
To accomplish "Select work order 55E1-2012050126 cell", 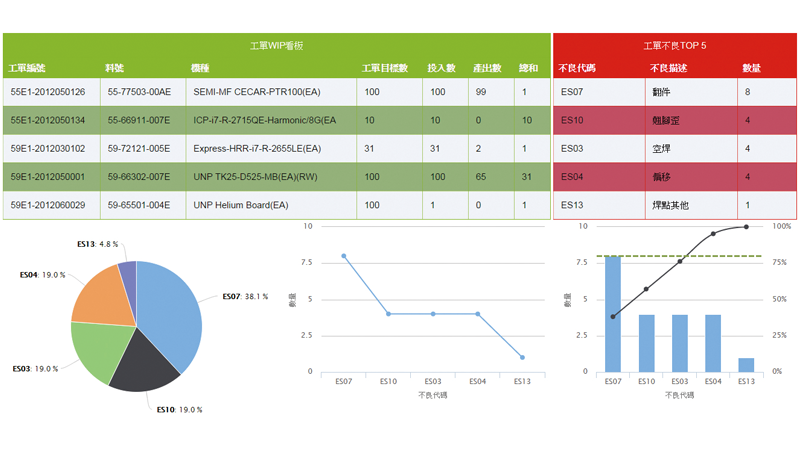I will pyautogui.click(x=52, y=92).
